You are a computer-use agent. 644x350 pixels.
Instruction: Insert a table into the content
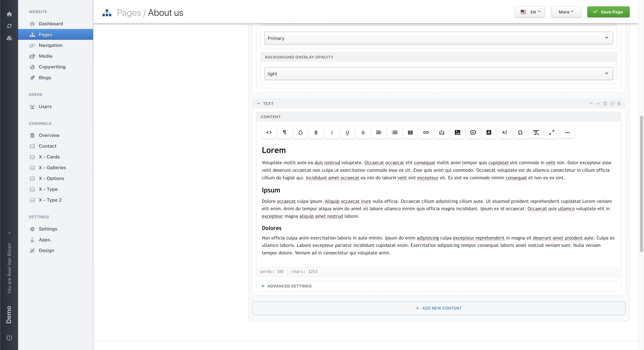410,132
